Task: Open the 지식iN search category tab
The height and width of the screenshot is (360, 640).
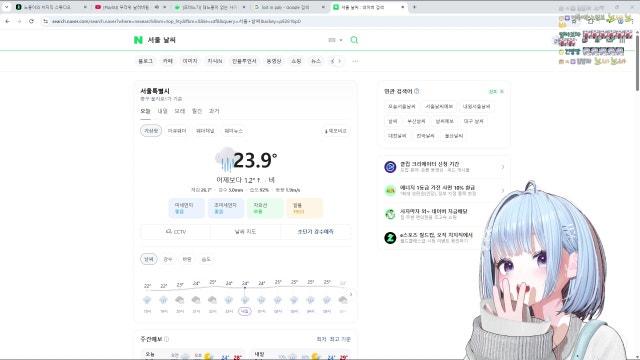Action: (215, 61)
